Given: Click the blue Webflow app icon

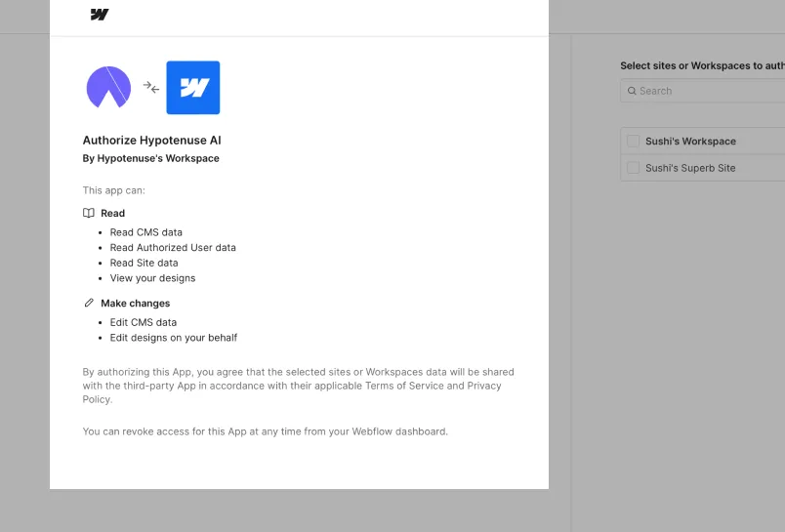Looking at the screenshot, I should coord(192,88).
